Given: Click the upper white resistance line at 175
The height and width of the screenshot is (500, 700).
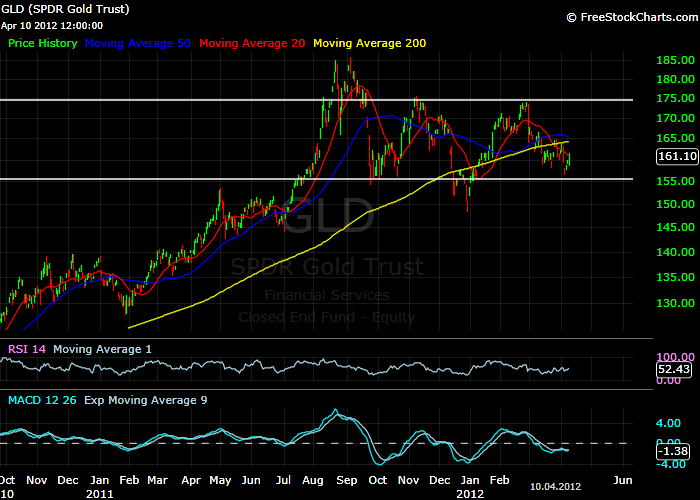Looking at the screenshot, I should 316,100.
